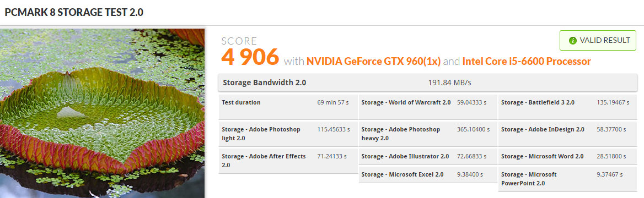Click Storage - Microsoft Excel 2.0 entry
This screenshot has width=644, height=198.
pyautogui.click(x=428, y=175)
